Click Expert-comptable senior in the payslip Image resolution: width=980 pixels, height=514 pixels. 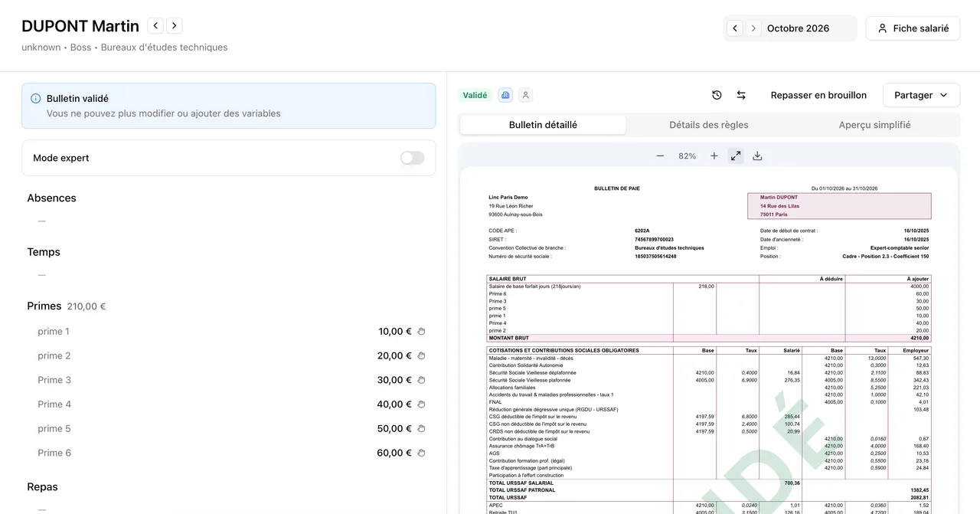point(900,248)
